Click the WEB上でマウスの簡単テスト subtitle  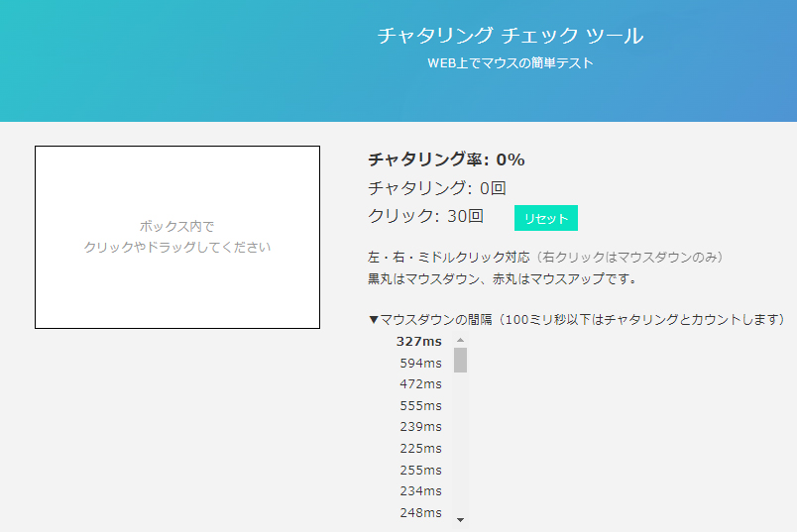[x=510, y=63]
